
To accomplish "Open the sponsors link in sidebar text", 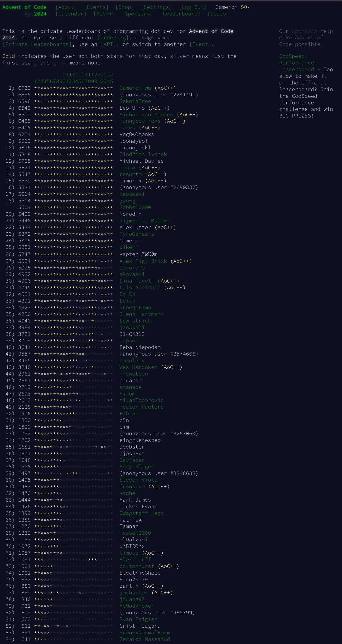I will (304, 31).
